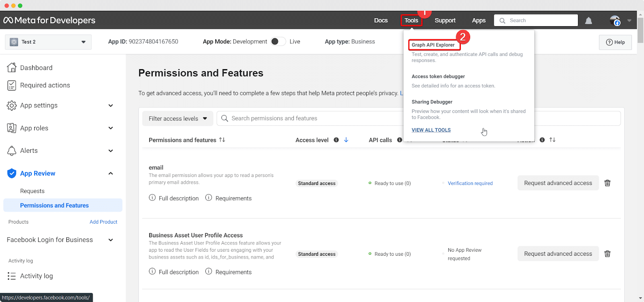Request advanced access for email
Image resolution: width=644 pixels, height=302 pixels.
(x=558, y=183)
